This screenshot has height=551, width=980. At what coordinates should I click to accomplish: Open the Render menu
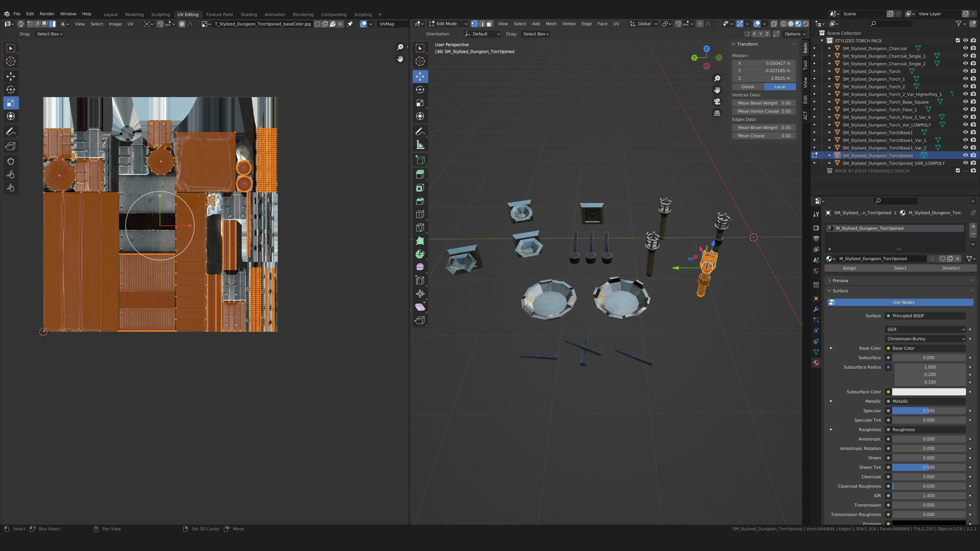[x=47, y=14]
